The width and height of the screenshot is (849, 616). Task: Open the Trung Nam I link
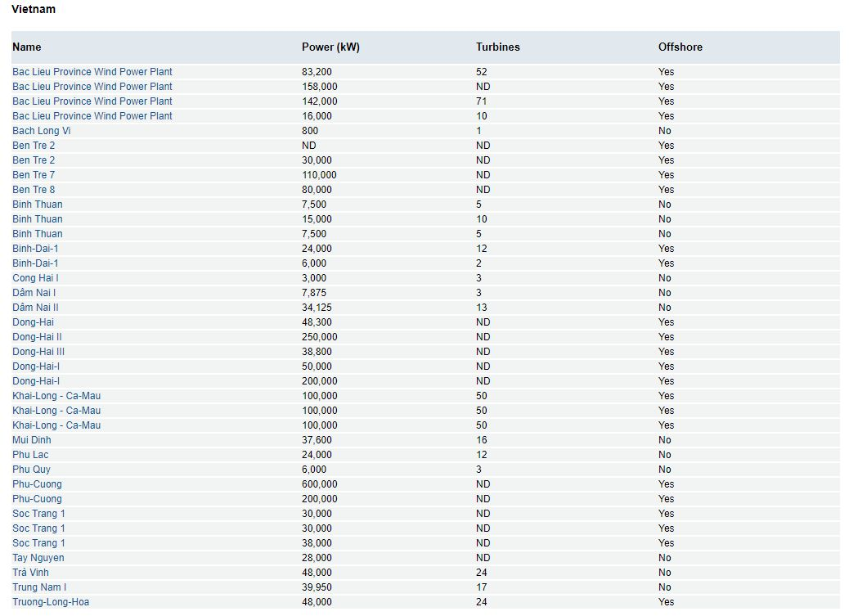(39, 587)
